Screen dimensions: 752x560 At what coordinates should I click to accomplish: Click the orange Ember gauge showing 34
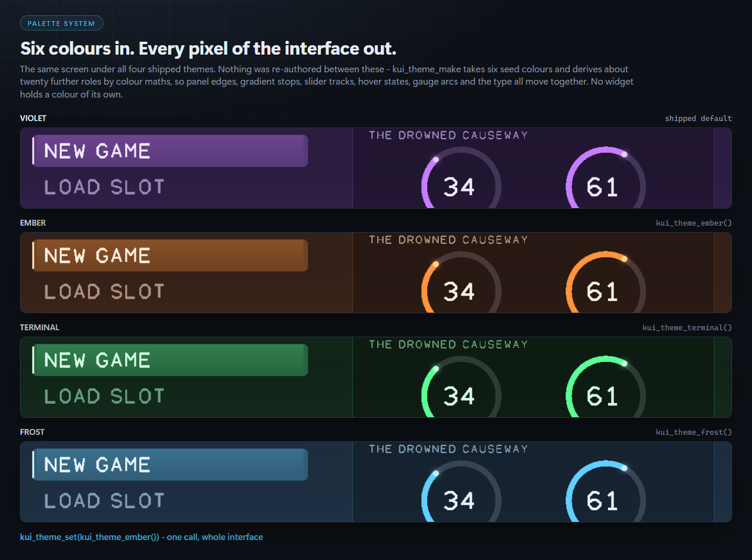point(461,283)
